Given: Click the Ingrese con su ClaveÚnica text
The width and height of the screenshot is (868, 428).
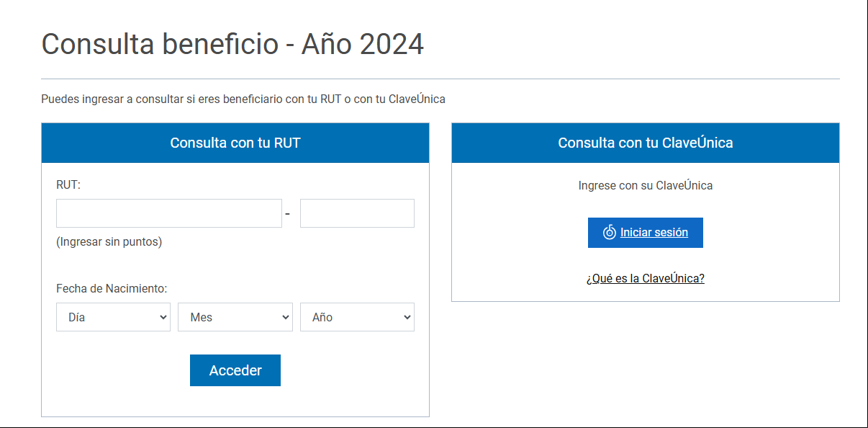Looking at the screenshot, I should click(646, 186).
